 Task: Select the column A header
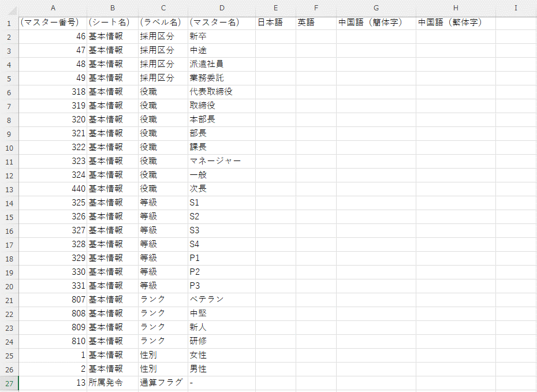(x=53, y=8)
